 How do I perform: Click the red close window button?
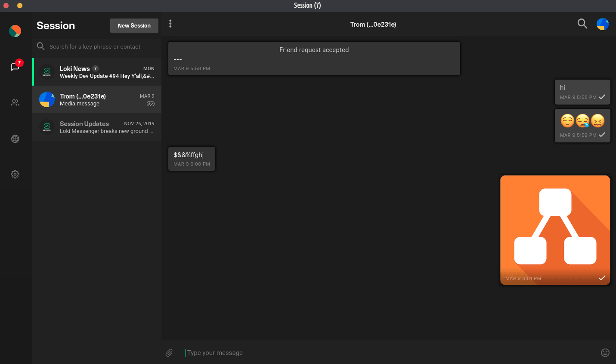point(6,6)
